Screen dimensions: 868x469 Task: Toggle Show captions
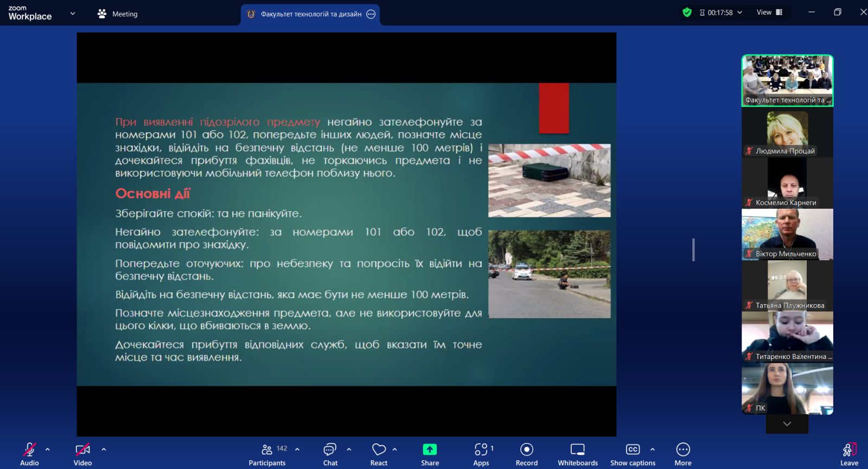pos(633,454)
